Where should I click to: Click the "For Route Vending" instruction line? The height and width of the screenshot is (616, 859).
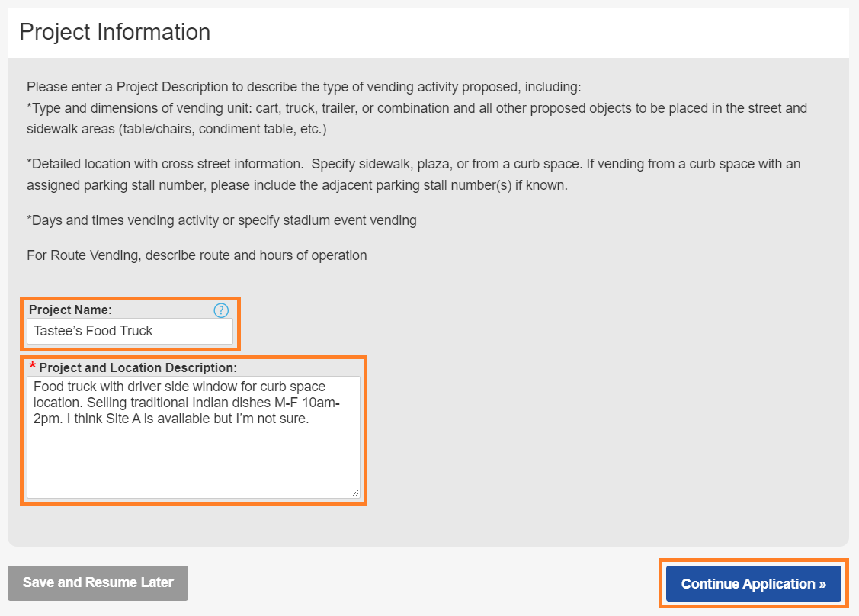click(x=197, y=255)
